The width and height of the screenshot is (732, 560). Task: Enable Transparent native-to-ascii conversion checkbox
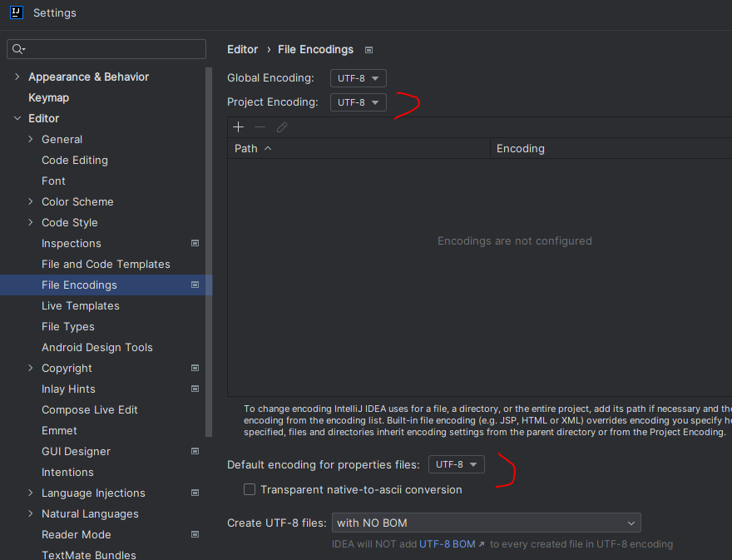click(x=250, y=489)
